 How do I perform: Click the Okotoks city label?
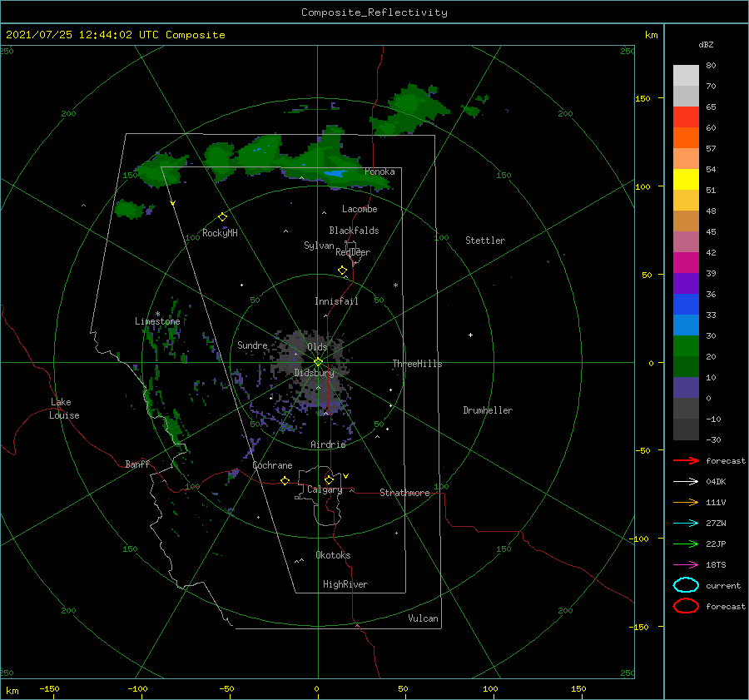coord(333,555)
